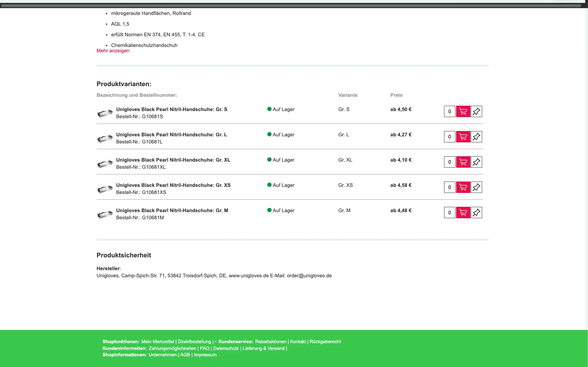Viewport: 588px width, 367px height.
Task: Click quantity field for Gr. XL
Action: 450,162
